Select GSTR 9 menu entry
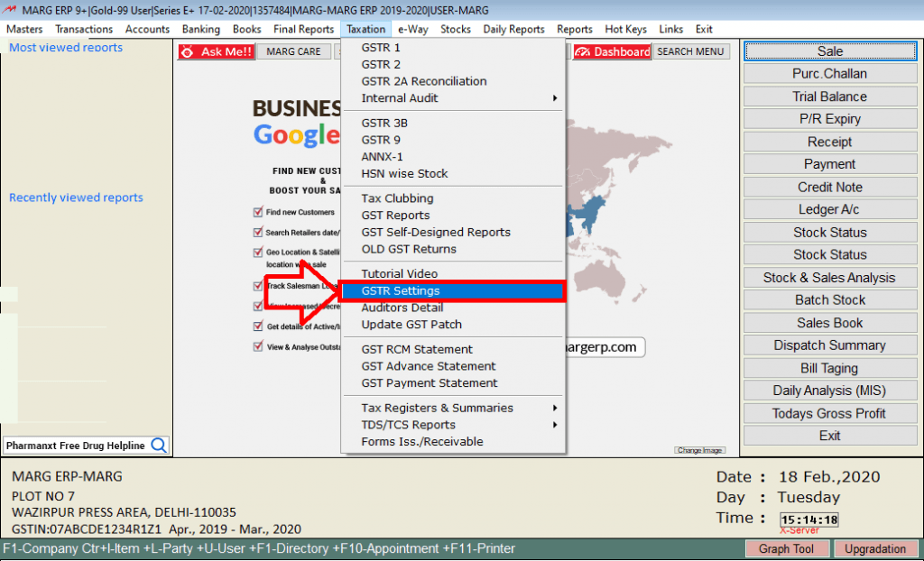This screenshot has height=561, width=924. click(453, 140)
